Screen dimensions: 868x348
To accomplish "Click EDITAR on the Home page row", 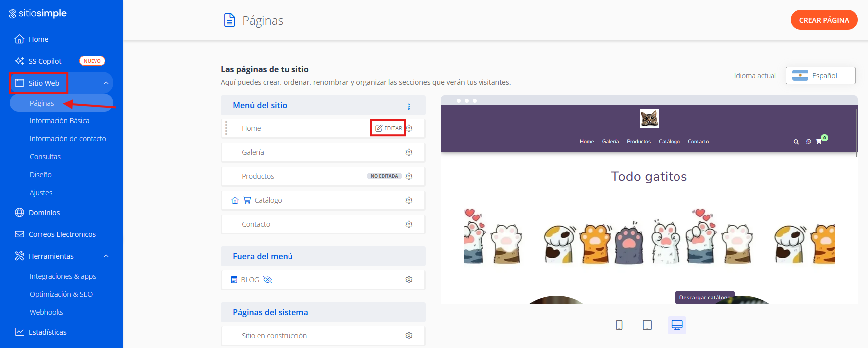I will point(388,128).
